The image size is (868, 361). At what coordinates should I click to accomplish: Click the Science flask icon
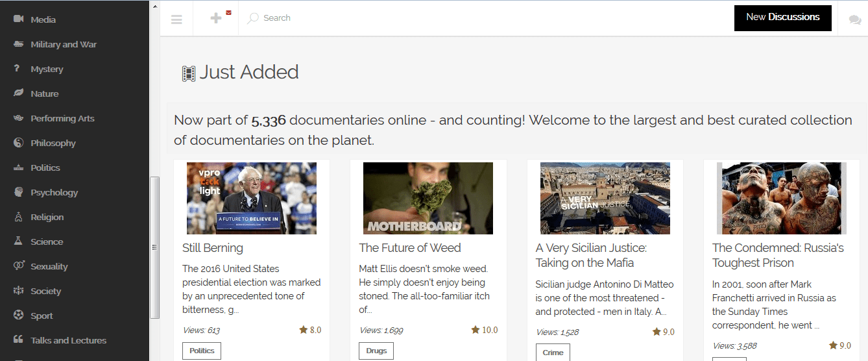pos(18,241)
